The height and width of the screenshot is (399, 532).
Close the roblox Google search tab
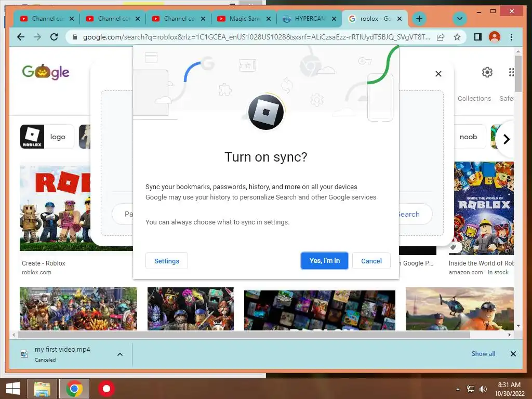(400, 19)
